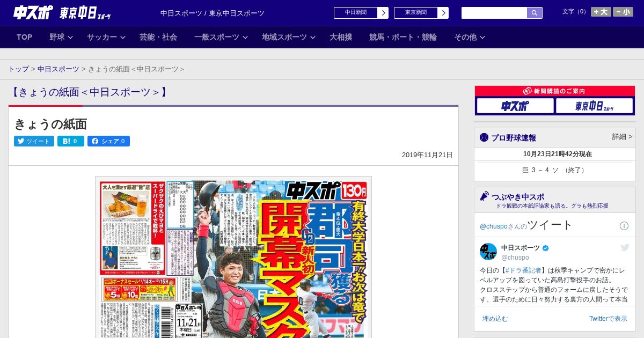
Task: Open the 中日新聞 link button
Action: pos(361,13)
